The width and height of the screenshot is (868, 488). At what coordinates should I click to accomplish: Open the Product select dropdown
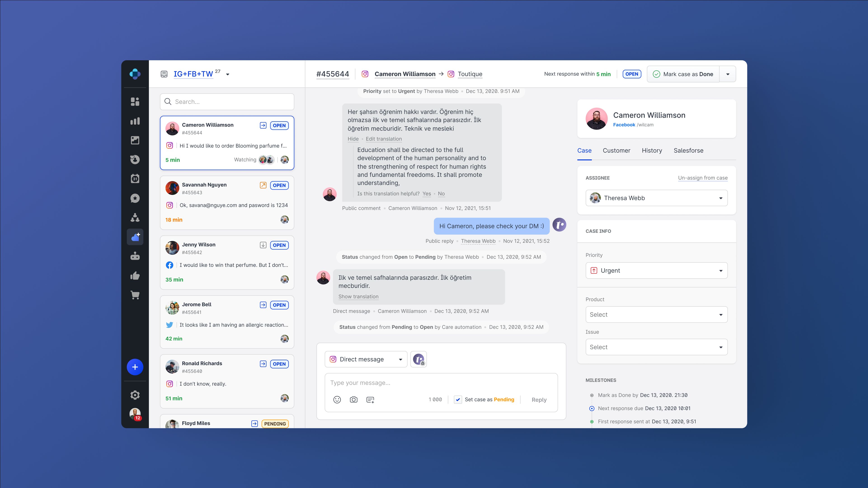[x=656, y=315]
